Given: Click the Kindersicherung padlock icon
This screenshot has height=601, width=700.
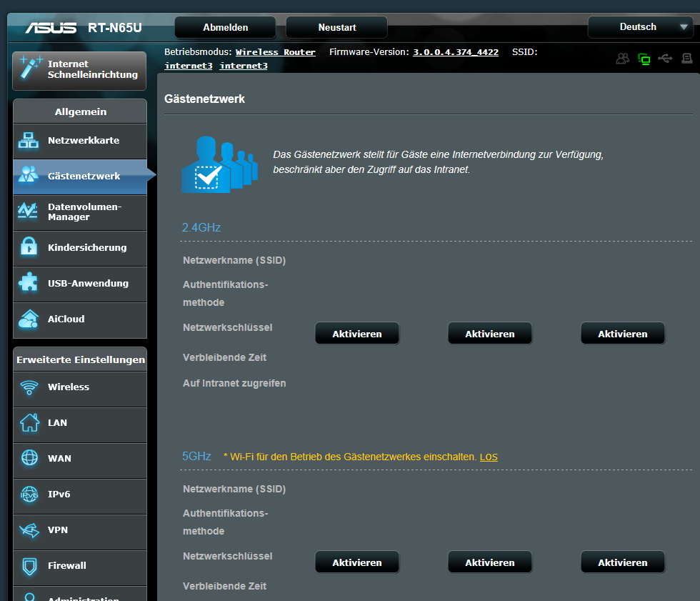Looking at the screenshot, I should click(29, 247).
